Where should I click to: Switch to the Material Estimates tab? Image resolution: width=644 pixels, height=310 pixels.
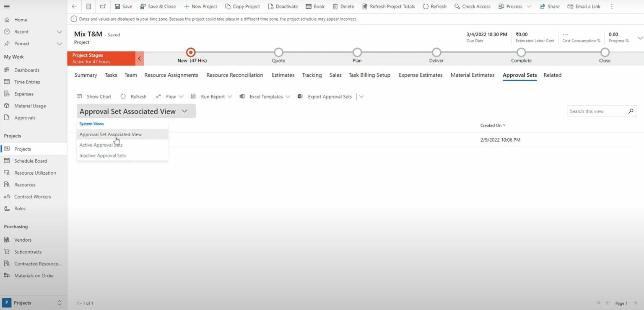point(472,75)
